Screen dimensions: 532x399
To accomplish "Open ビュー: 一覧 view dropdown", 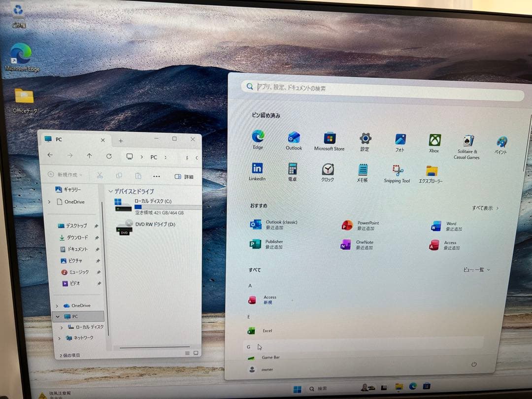I will tap(476, 270).
